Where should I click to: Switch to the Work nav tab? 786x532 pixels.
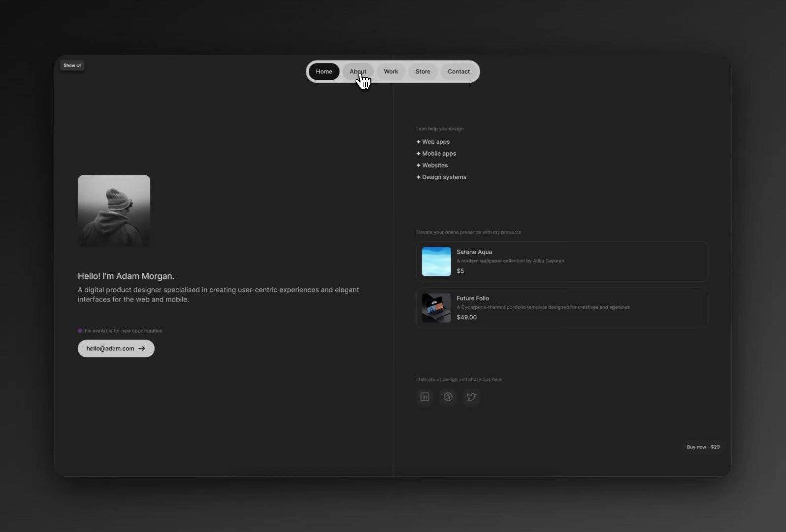click(x=391, y=71)
